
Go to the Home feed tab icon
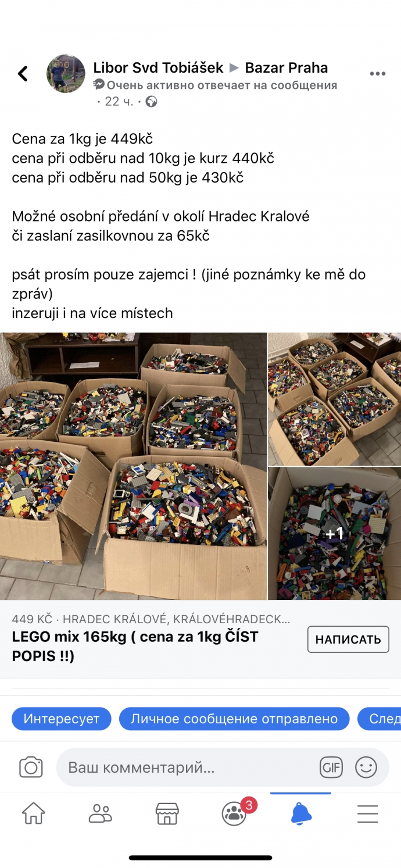coord(33,813)
